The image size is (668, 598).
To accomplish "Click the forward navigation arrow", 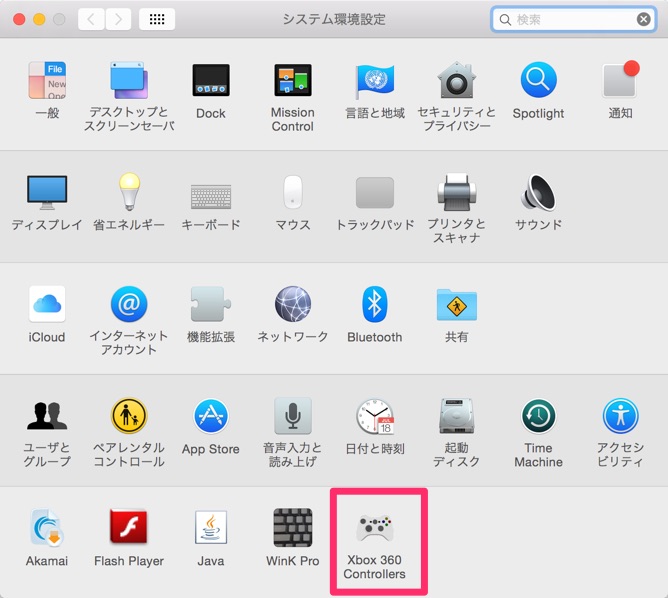I will pos(118,19).
